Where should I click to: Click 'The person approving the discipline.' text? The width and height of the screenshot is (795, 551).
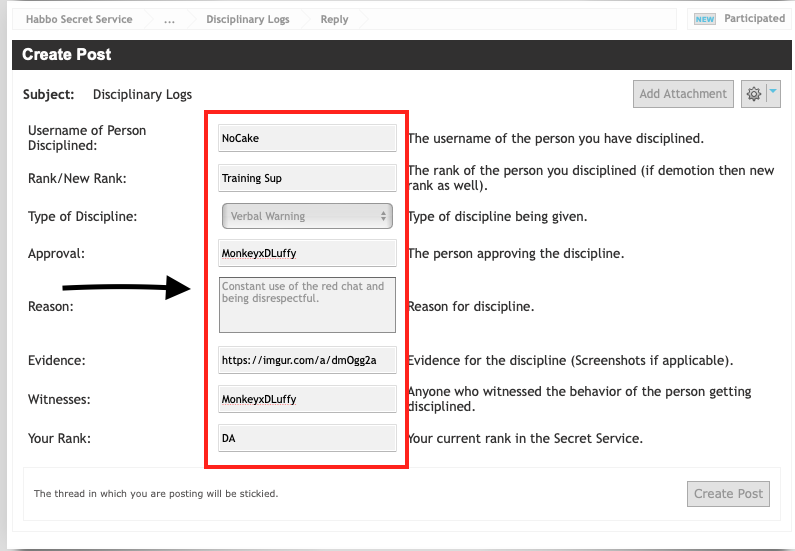click(x=516, y=253)
